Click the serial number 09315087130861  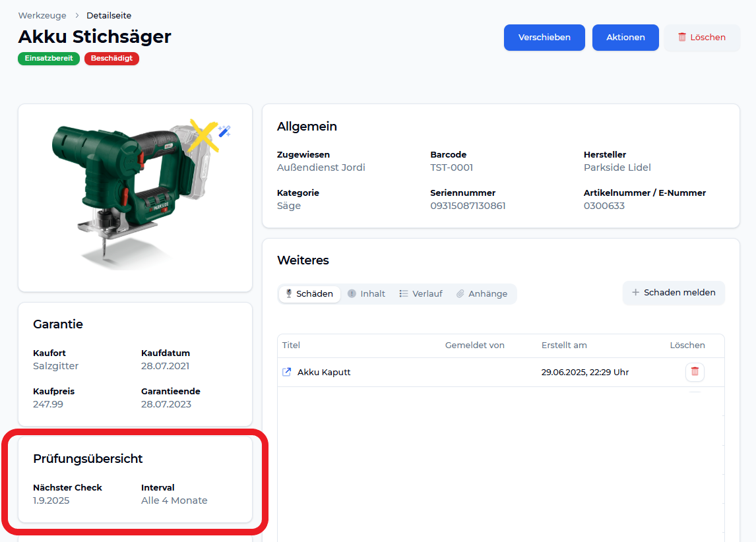point(468,206)
